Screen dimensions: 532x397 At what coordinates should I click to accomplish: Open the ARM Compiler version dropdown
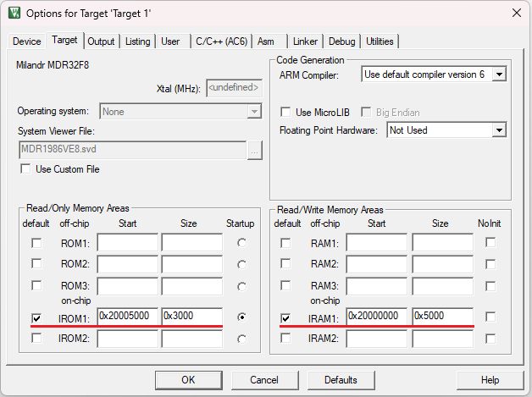pos(499,74)
